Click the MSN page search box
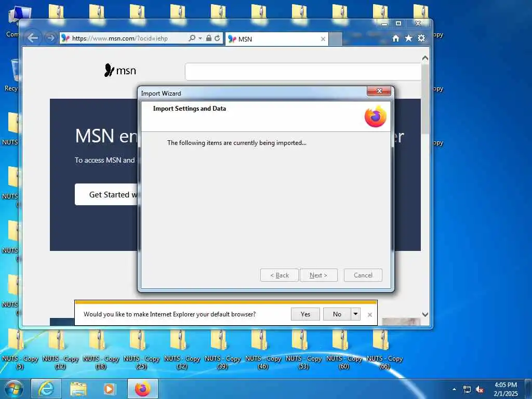The height and width of the screenshot is (399, 532). [303, 72]
